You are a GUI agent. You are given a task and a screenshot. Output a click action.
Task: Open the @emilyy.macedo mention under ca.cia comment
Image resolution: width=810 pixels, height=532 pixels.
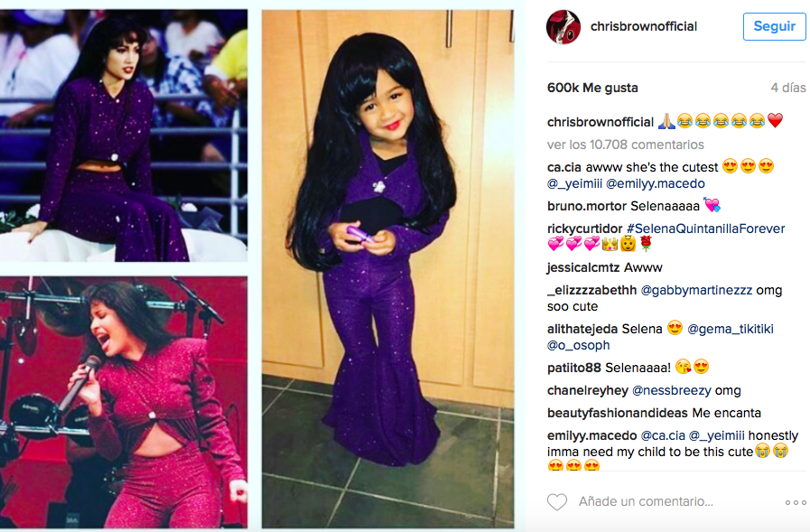pyautogui.click(x=656, y=183)
